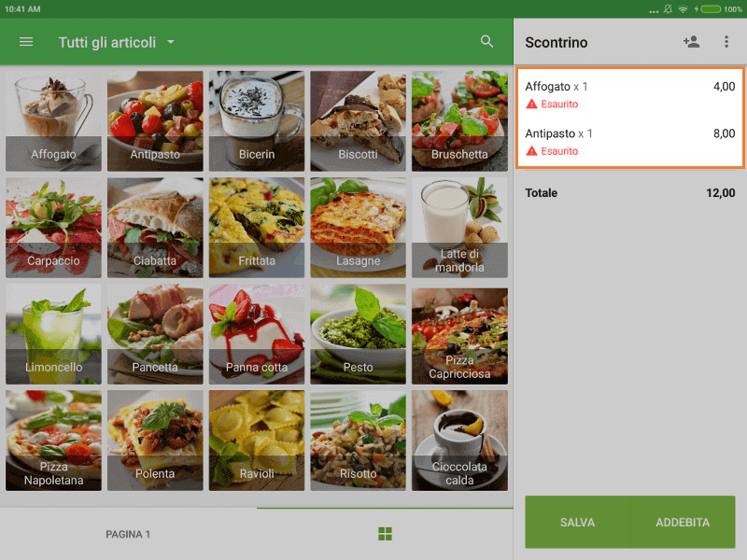Add Frittata to the receipt
Screen dimensions: 747x560
(256, 228)
